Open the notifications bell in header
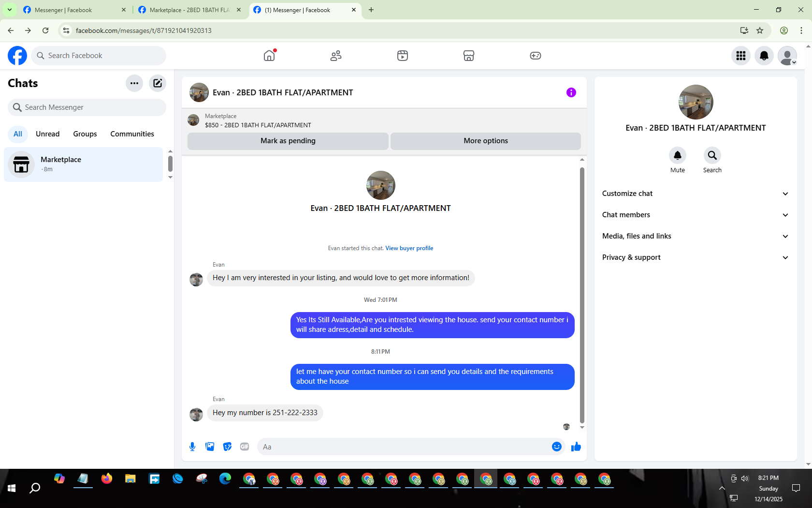Viewport: 812px width, 508px height. pyautogui.click(x=764, y=56)
